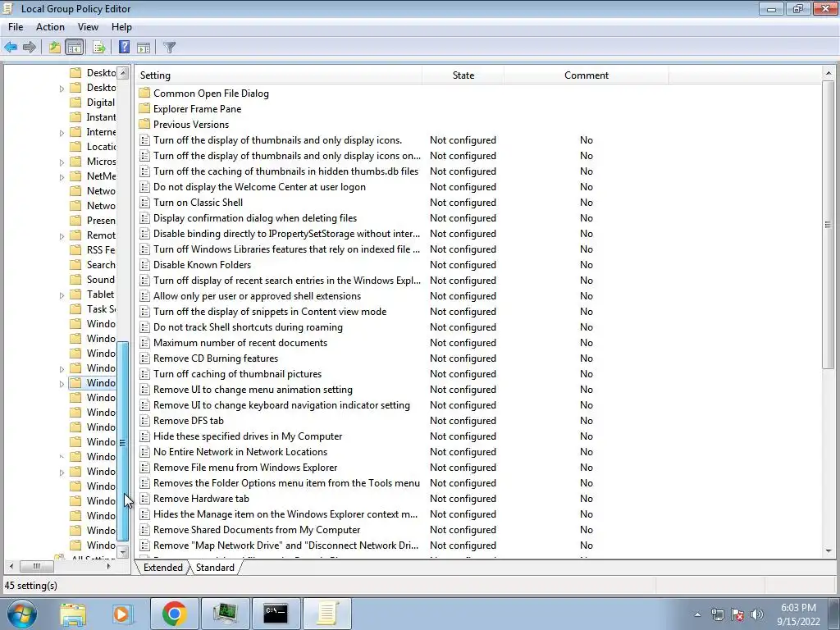Click "Not configured" for Turn off caching of thumbnail pictures

(x=463, y=374)
